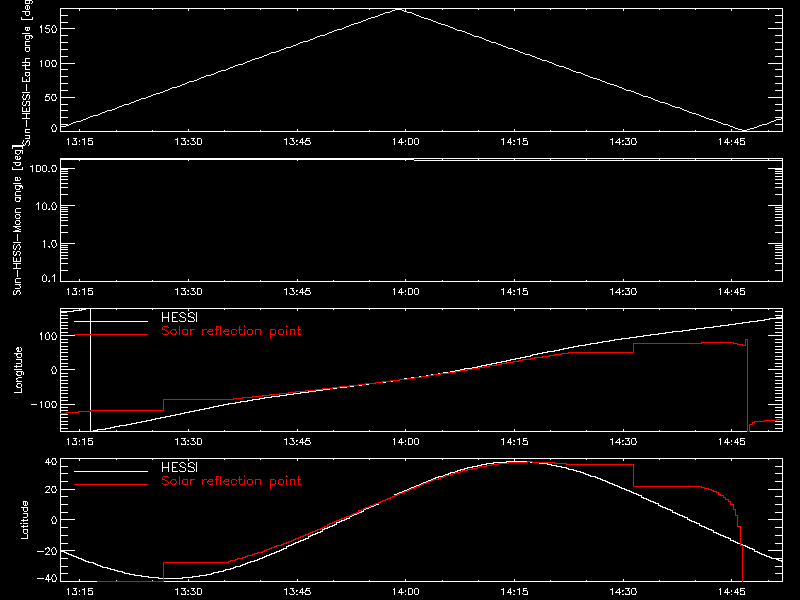Image resolution: width=800 pixels, height=600 pixels.
Task: Click 13:30 label under Earth angle plot
Action: coord(188,142)
